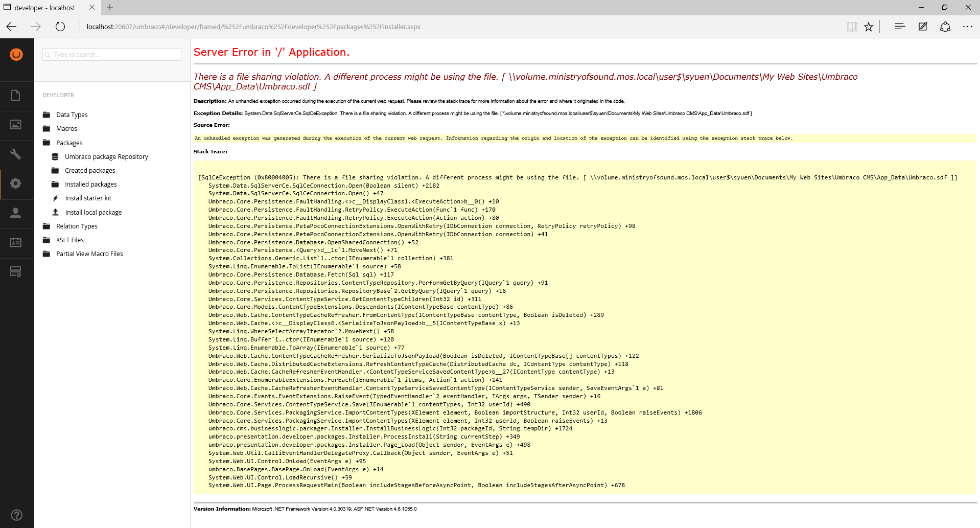The image size is (980, 528).
Task: Click the Version Information line
Action: 305,509
